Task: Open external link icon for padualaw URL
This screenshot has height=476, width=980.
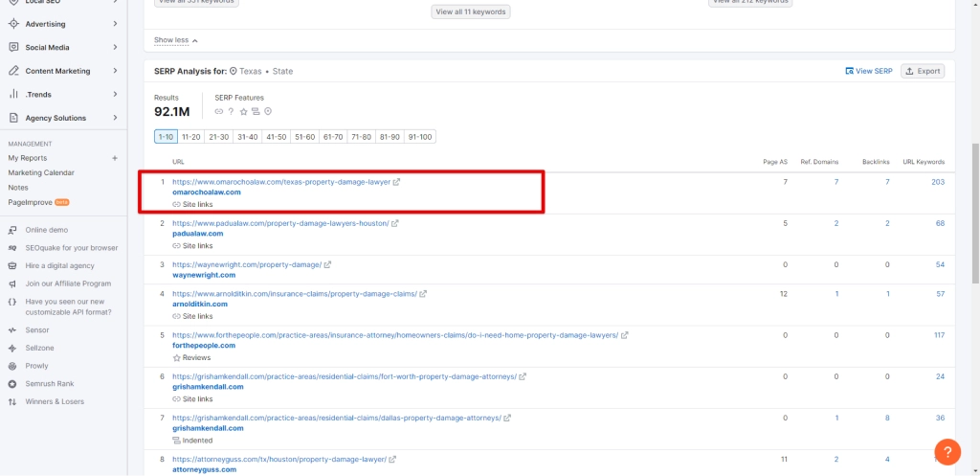Action: pyautogui.click(x=395, y=223)
